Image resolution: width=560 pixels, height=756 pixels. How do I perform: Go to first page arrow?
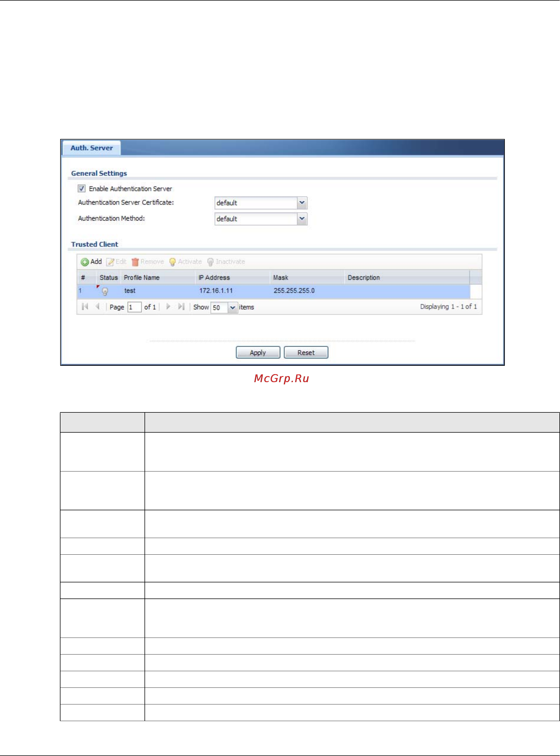(85, 307)
